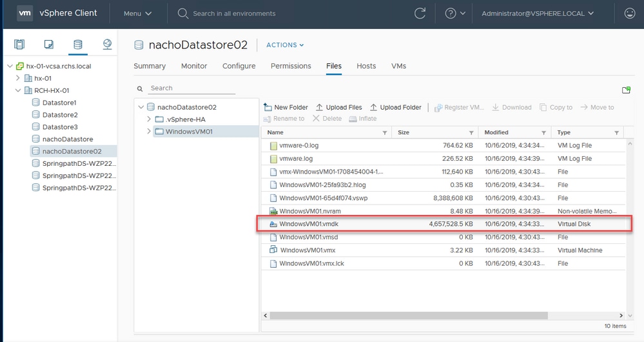Image resolution: width=644 pixels, height=342 pixels.
Task: Click datastore icon beside nachoDatastore02 title
Action: point(139,45)
